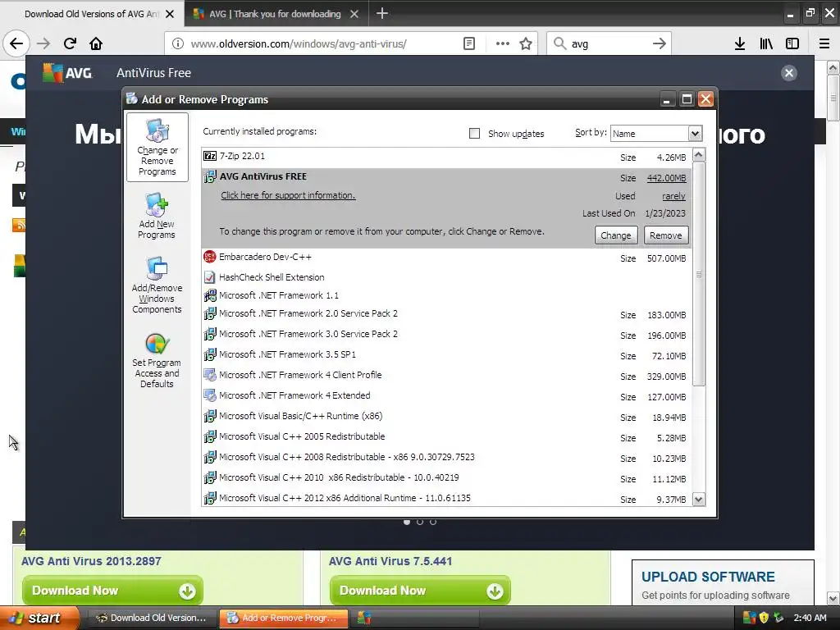Open page actions three-dot menu
840x630 pixels.
tap(503, 43)
